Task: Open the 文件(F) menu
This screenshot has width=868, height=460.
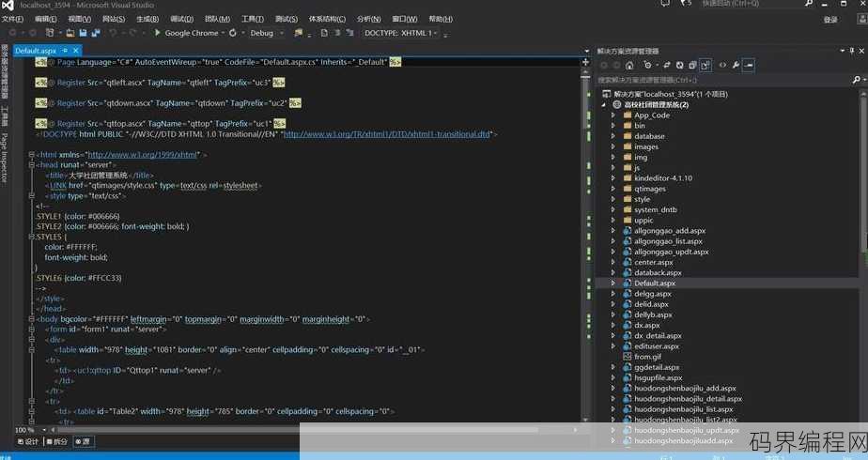Action: point(12,19)
